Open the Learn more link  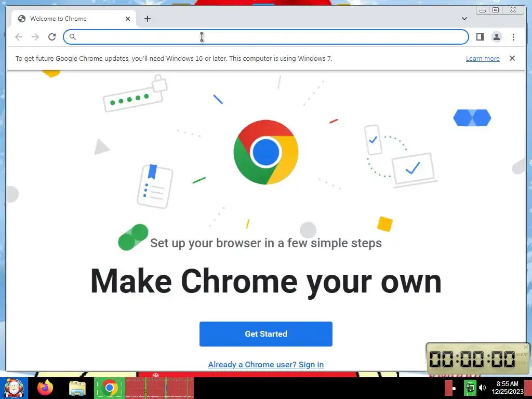483,58
